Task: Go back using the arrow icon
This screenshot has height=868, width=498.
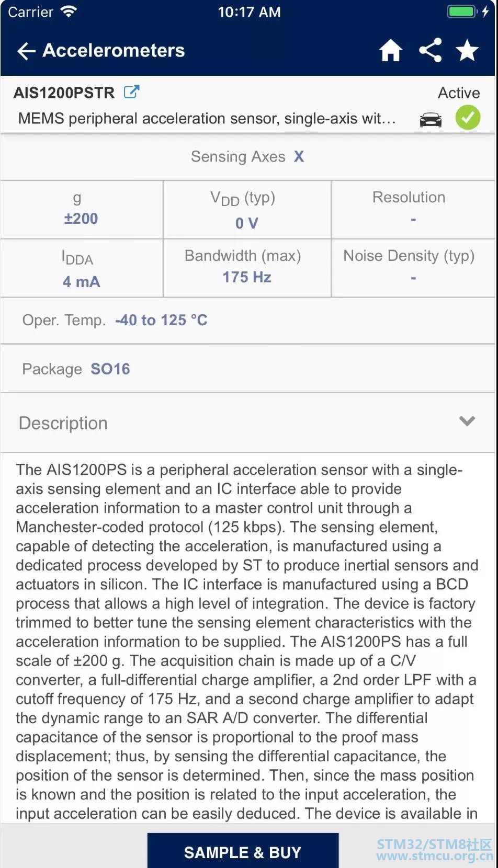Action: [x=26, y=51]
